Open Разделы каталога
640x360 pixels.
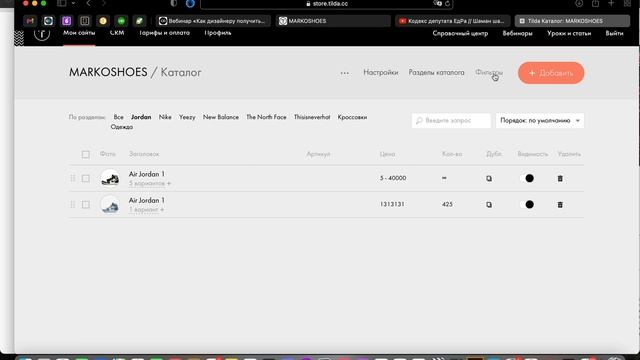tap(436, 72)
